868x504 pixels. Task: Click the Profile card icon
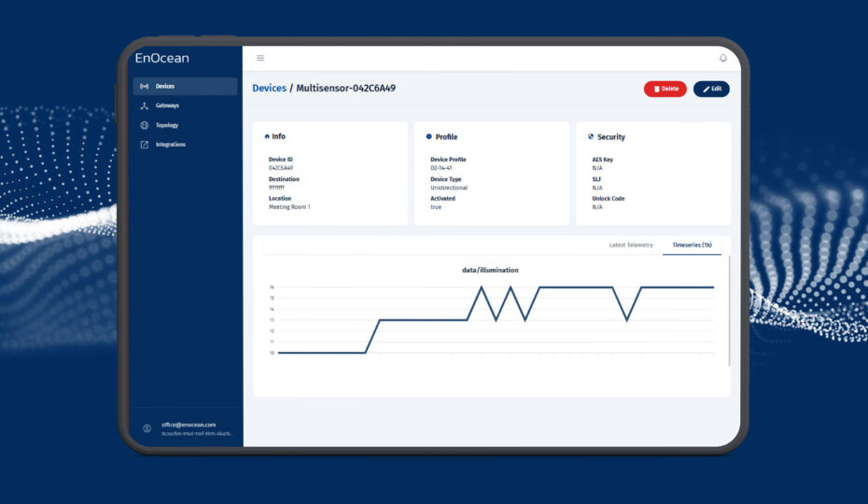click(x=428, y=136)
